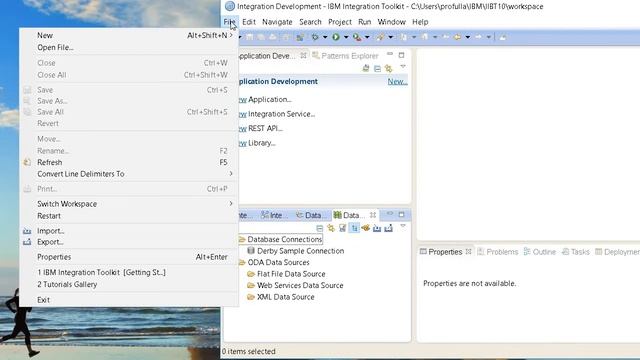Choose Import... in the File menu
Image resolution: width=640 pixels, height=360 pixels.
click(129, 231)
